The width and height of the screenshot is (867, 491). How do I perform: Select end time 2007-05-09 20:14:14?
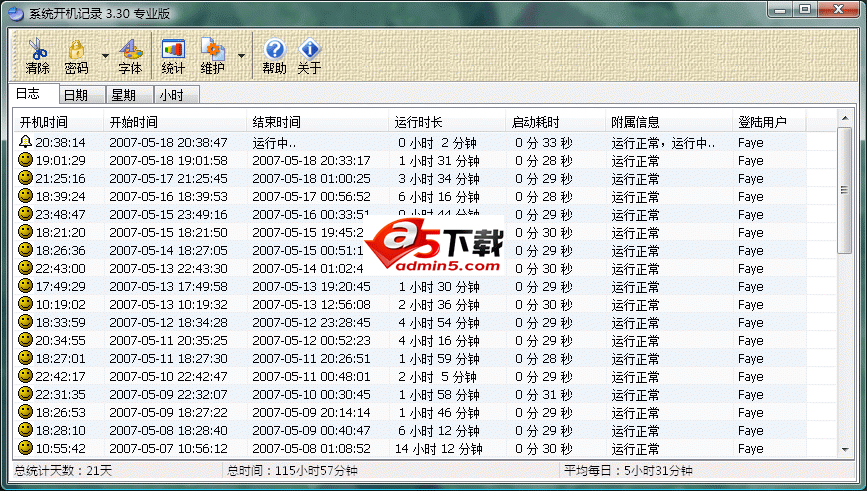point(311,412)
